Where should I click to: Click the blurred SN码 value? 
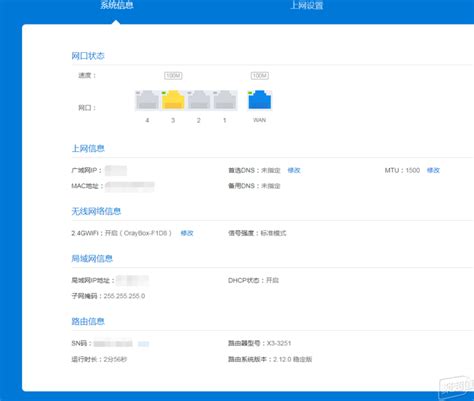[x=113, y=343]
